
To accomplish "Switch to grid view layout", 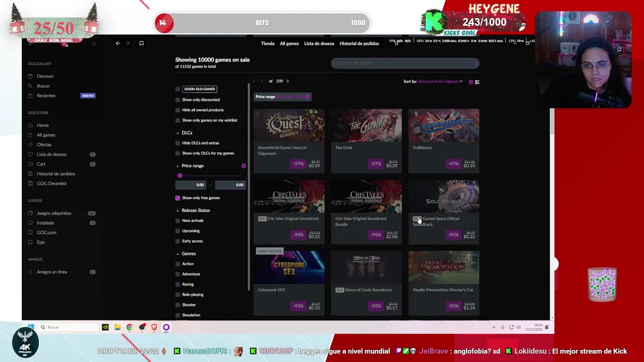I will pyautogui.click(x=471, y=82).
